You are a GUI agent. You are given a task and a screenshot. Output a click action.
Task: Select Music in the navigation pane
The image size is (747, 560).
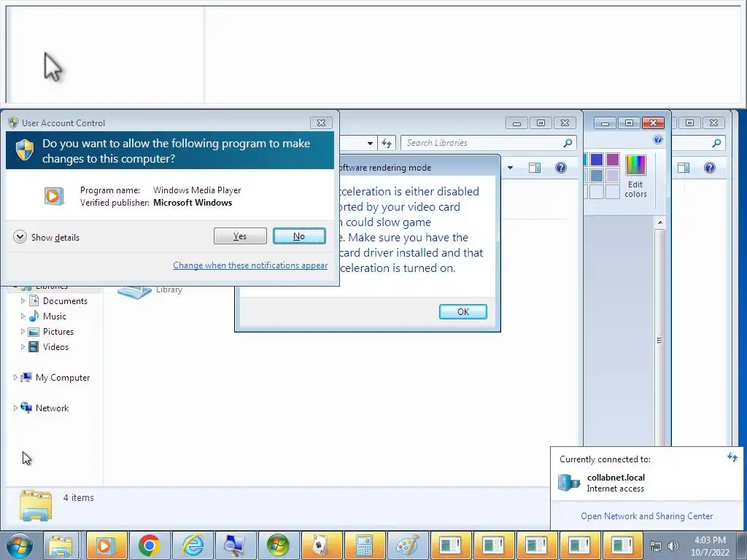point(54,316)
